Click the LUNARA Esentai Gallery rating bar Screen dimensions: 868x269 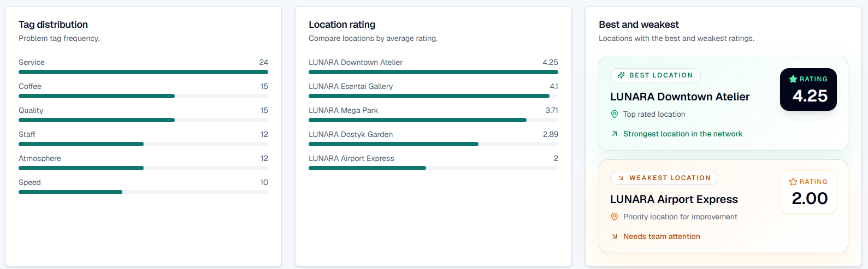pyautogui.click(x=433, y=96)
